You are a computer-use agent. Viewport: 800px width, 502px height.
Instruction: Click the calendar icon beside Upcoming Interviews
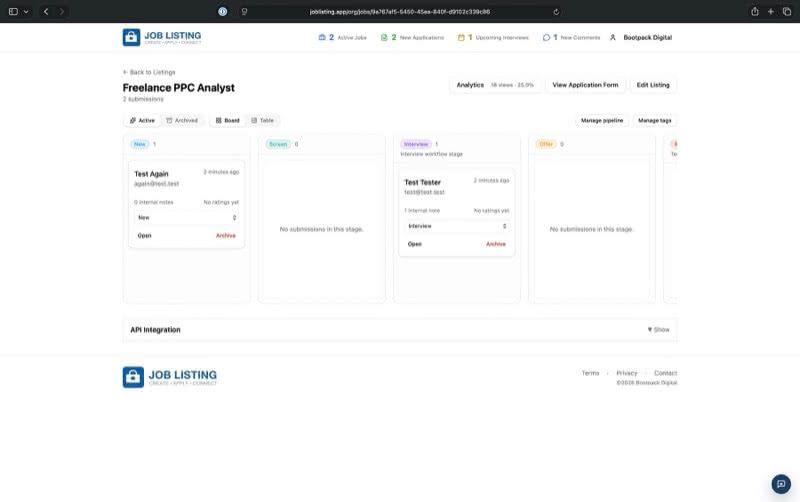coord(461,37)
